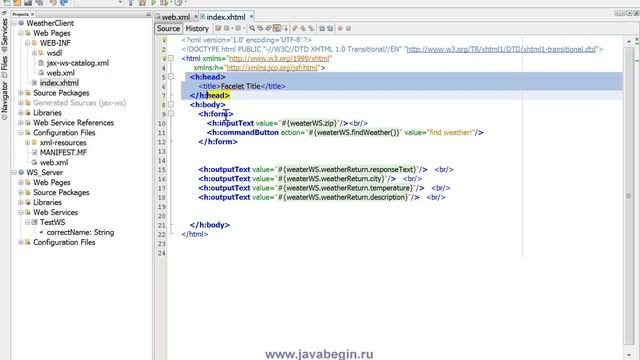Toggle Bookmark on current line
The image size is (640, 360).
pos(311,28)
